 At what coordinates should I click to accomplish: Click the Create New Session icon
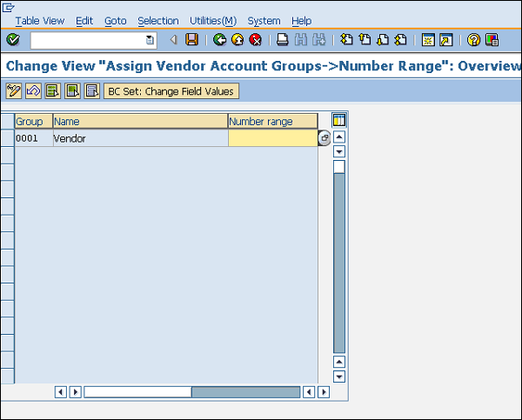click(x=428, y=40)
